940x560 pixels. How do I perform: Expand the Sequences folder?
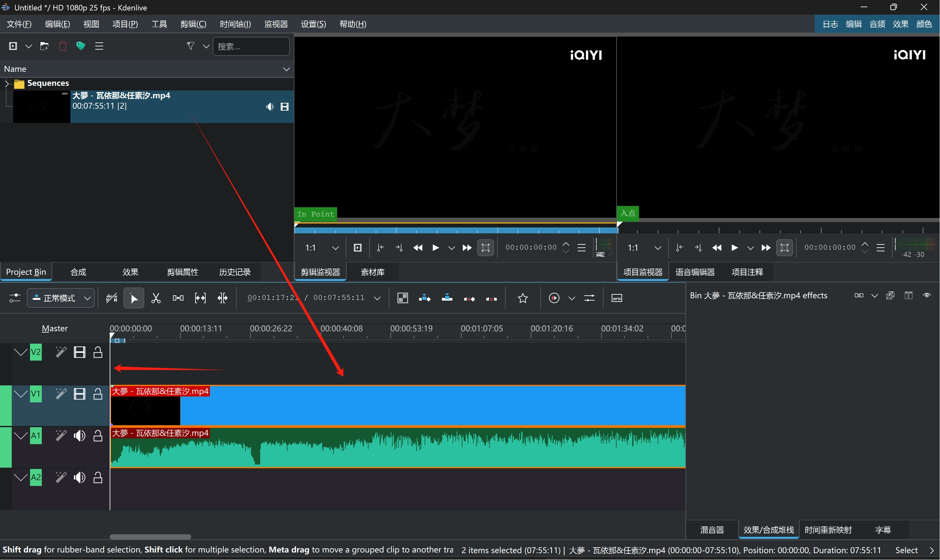[x=7, y=84]
